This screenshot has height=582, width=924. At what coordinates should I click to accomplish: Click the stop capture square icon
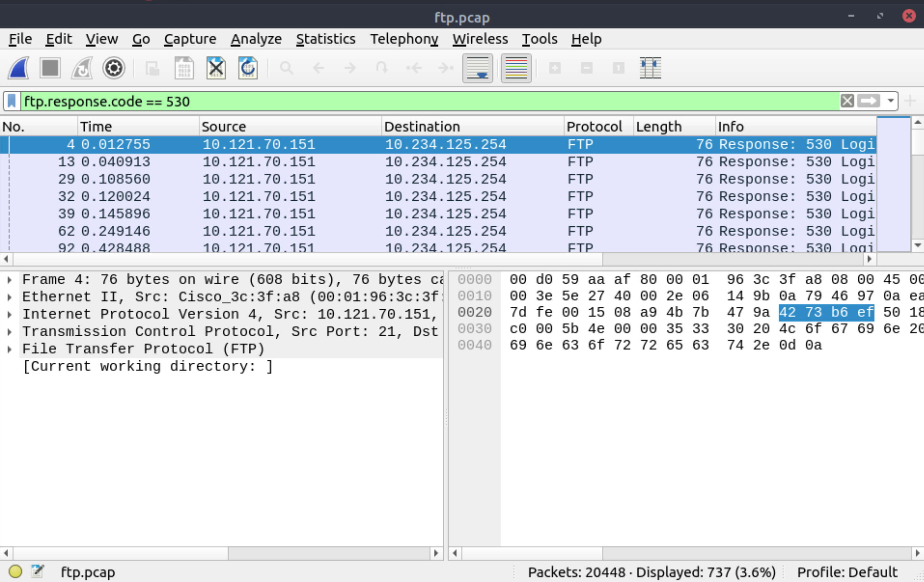pos(50,68)
